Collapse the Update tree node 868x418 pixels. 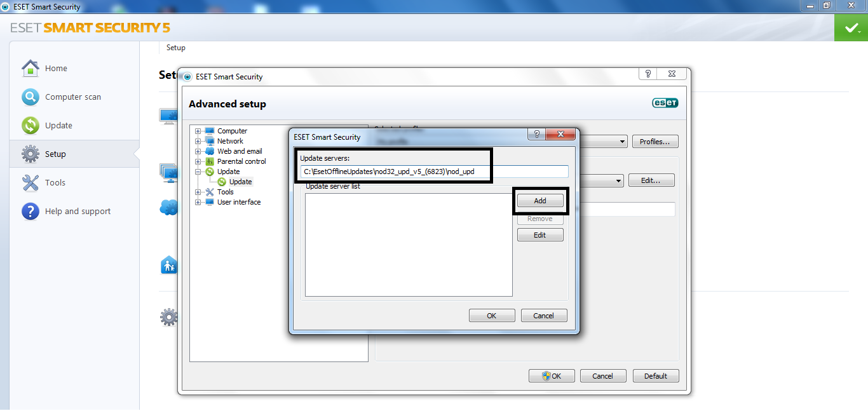click(x=198, y=172)
